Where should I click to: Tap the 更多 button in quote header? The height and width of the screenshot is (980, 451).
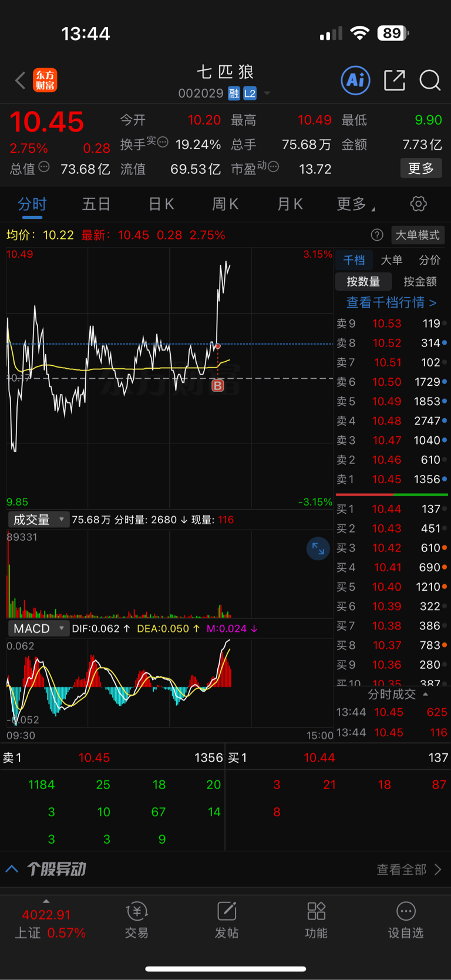point(421,169)
